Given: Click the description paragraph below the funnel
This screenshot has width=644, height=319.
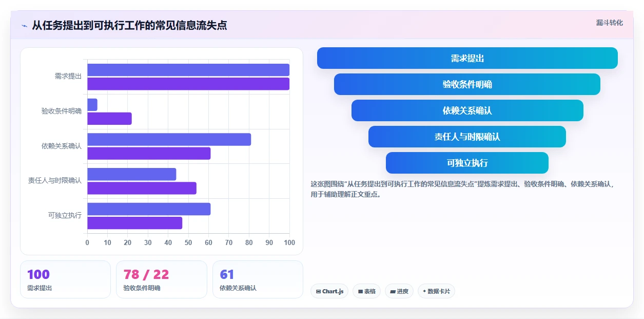Looking at the screenshot, I should pyautogui.click(x=463, y=189).
